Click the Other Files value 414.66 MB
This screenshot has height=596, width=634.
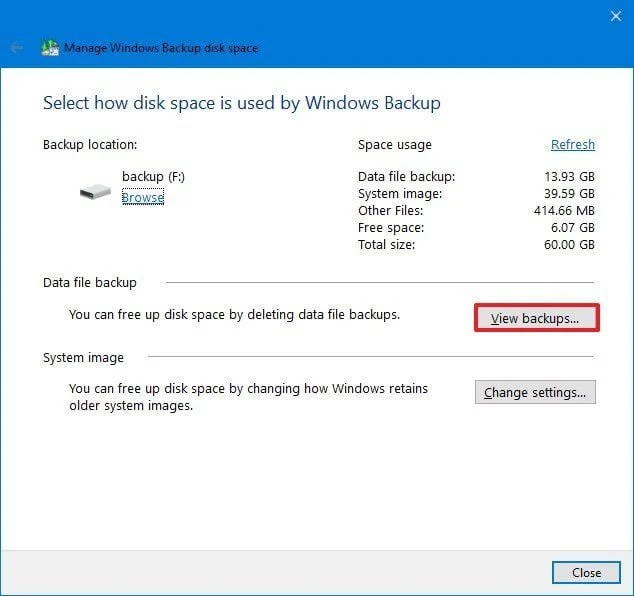564,211
